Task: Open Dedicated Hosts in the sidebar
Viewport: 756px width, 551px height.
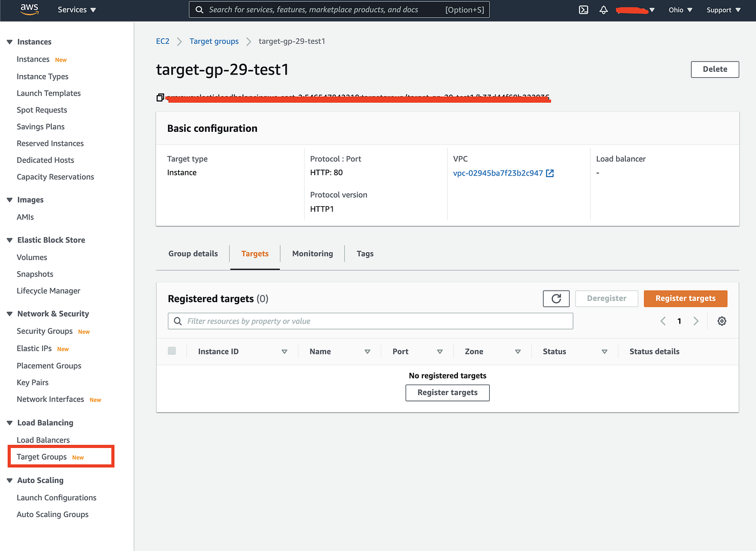Action: [x=45, y=160]
